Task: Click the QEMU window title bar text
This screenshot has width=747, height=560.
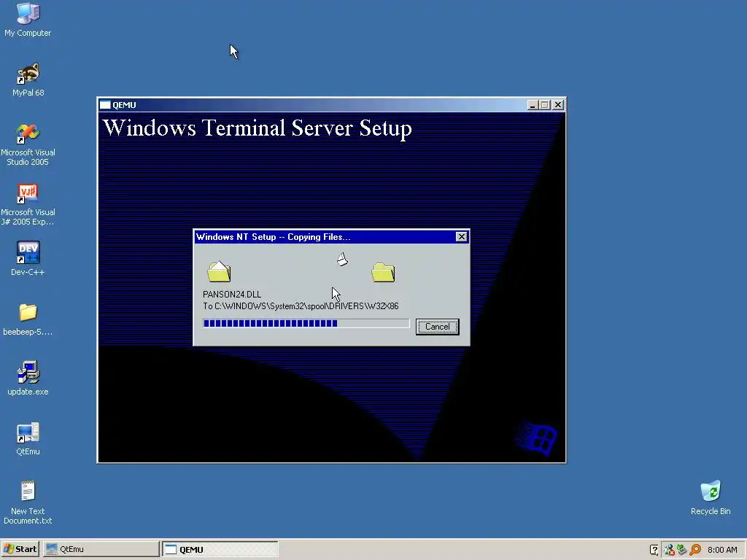Action: tap(124, 105)
